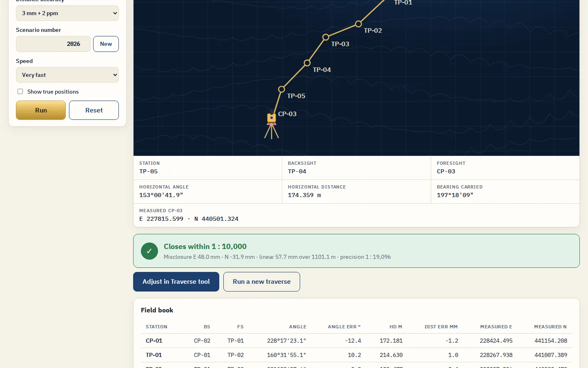Click the gold Run button
This screenshot has width=588, height=368.
(x=41, y=110)
